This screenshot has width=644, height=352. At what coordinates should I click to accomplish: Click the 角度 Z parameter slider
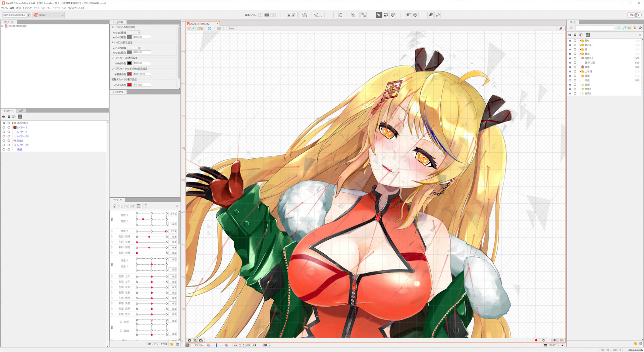pos(152,231)
